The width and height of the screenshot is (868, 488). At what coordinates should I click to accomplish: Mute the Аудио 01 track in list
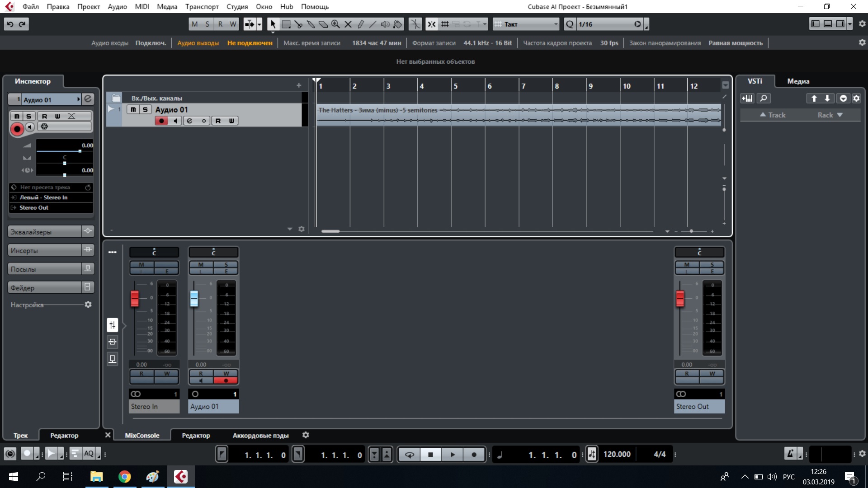click(133, 109)
